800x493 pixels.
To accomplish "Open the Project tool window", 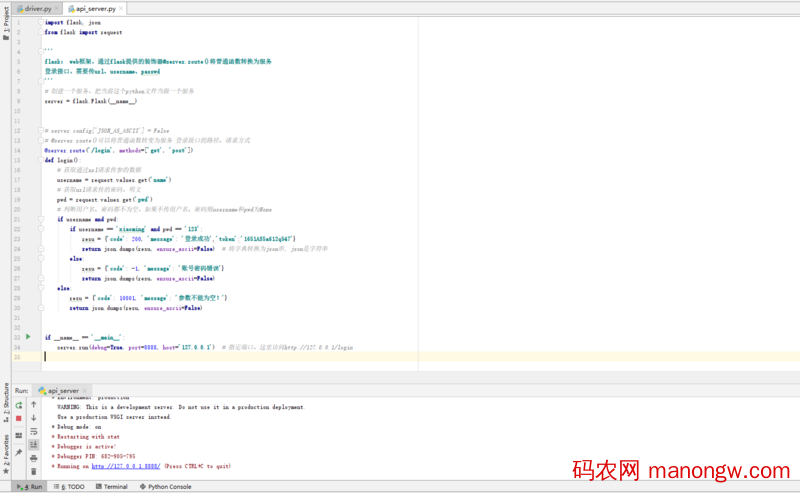I will [6, 23].
